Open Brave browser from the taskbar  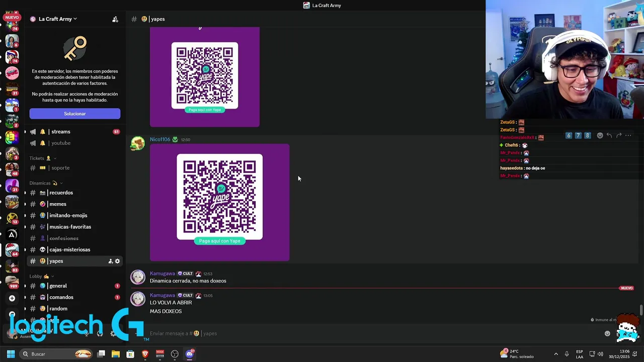coord(145,354)
